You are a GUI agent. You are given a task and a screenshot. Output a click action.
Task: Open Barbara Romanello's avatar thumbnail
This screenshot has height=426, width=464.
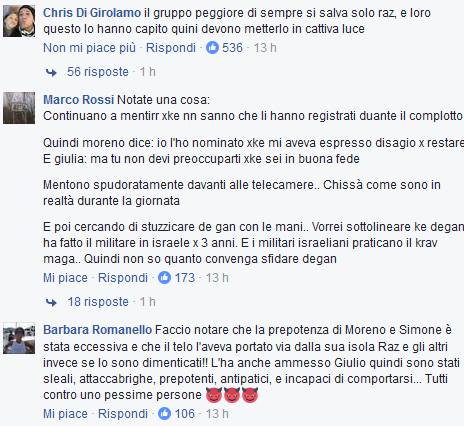[x=19, y=338]
